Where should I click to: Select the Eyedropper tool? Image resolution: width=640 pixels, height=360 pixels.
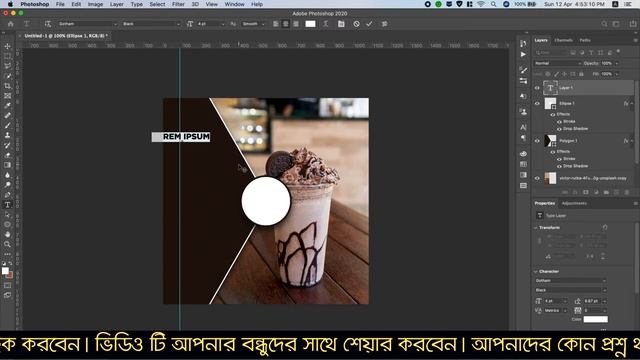coord(7,106)
